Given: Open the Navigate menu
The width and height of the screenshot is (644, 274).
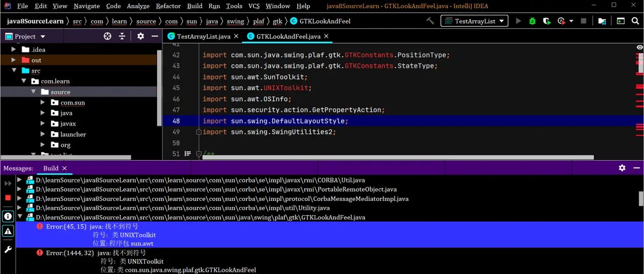Looking at the screenshot, I should tap(87, 6).
